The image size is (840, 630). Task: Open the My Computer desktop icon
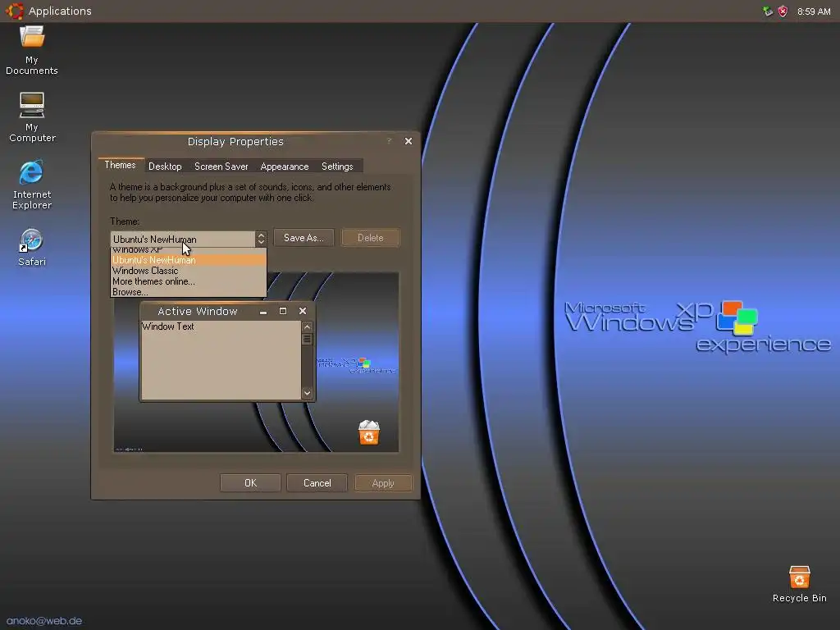coord(32,117)
